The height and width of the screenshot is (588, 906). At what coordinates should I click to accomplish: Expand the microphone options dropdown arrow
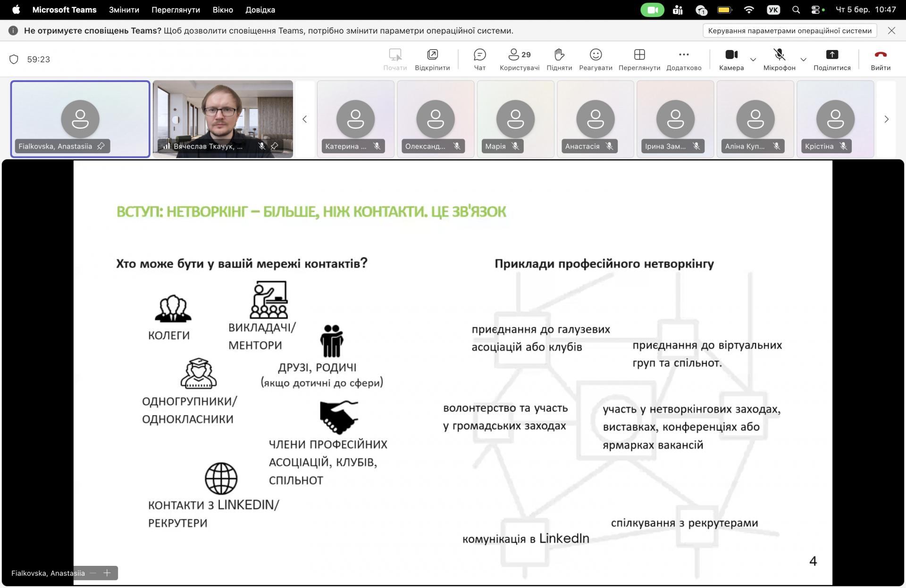tap(804, 59)
